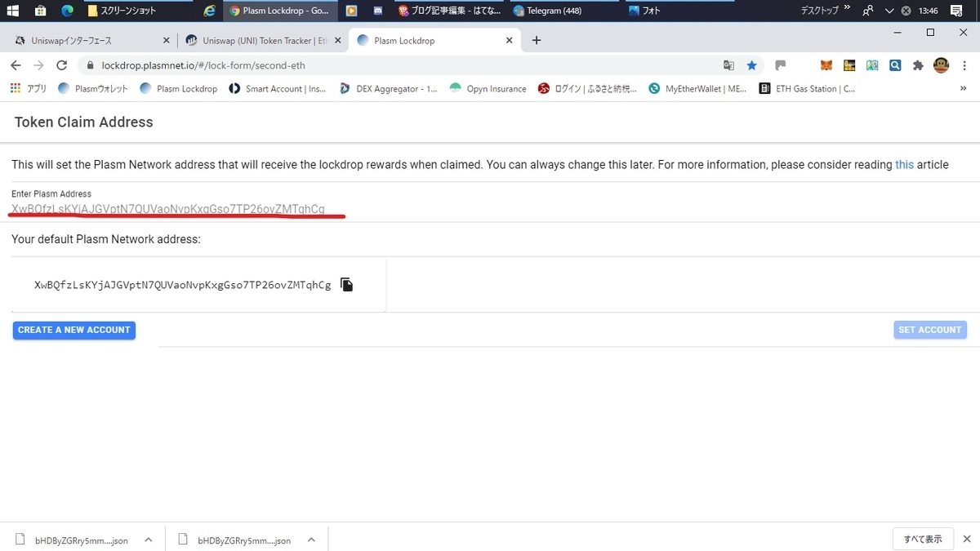
Task: Close the Plasm Lockdrop tab
Action: (x=510, y=40)
